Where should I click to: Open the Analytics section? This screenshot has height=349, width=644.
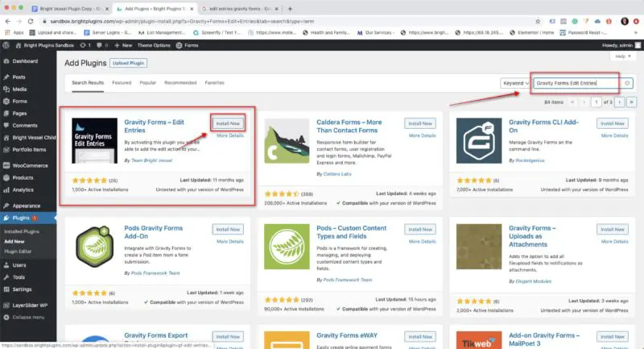pos(23,189)
